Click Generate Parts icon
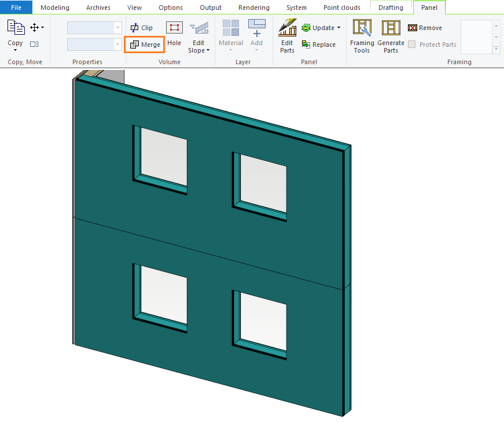 pyautogui.click(x=391, y=27)
